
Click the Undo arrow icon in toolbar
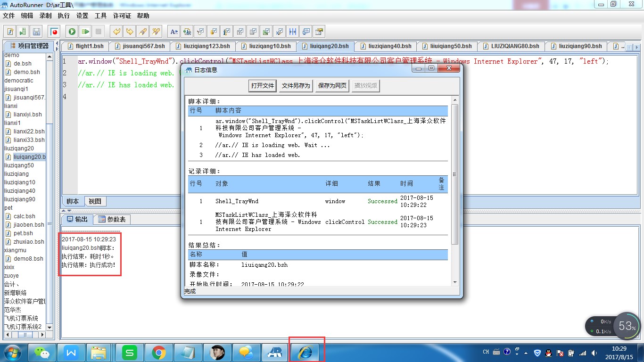point(116,32)
